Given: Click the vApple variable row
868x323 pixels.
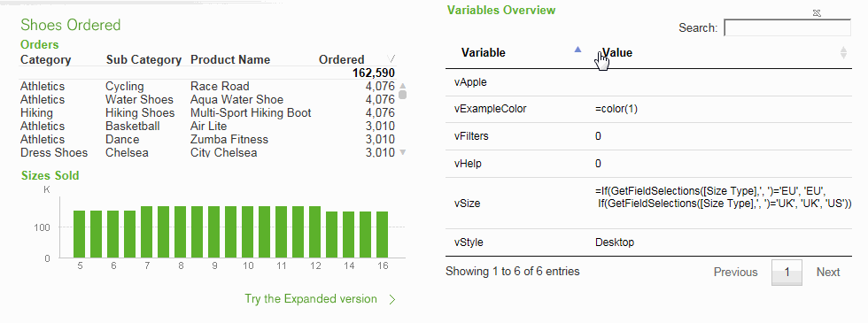Looking at the screenshot, I should 648,82.
